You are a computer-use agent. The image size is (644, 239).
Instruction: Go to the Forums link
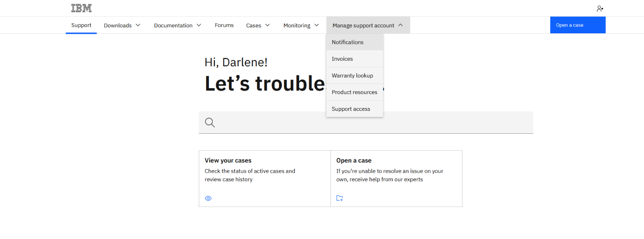(x=224, y=25)
